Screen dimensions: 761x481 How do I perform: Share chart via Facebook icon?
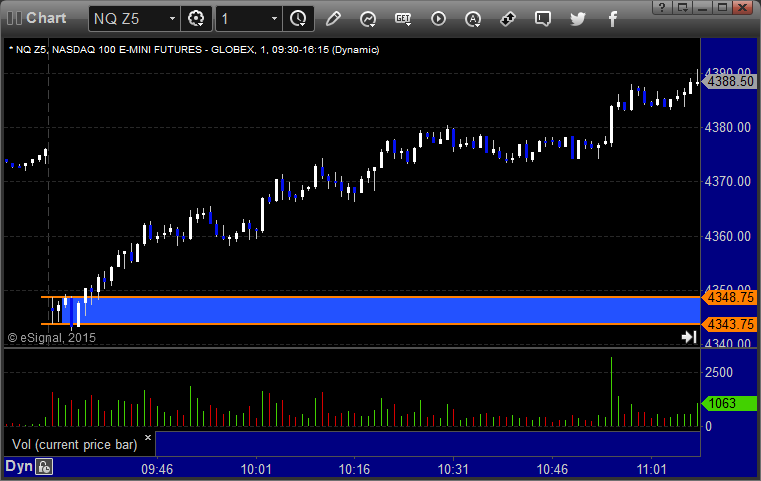[x=612, y=19]
